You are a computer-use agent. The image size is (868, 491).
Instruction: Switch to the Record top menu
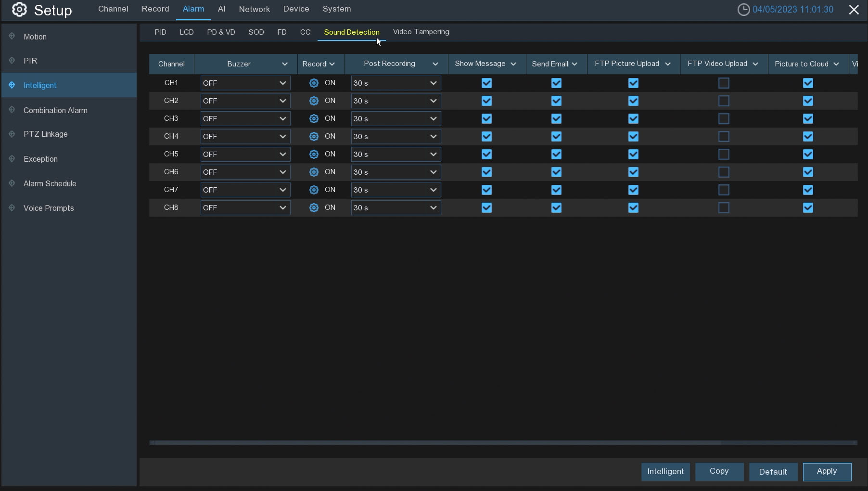[155, 9]
